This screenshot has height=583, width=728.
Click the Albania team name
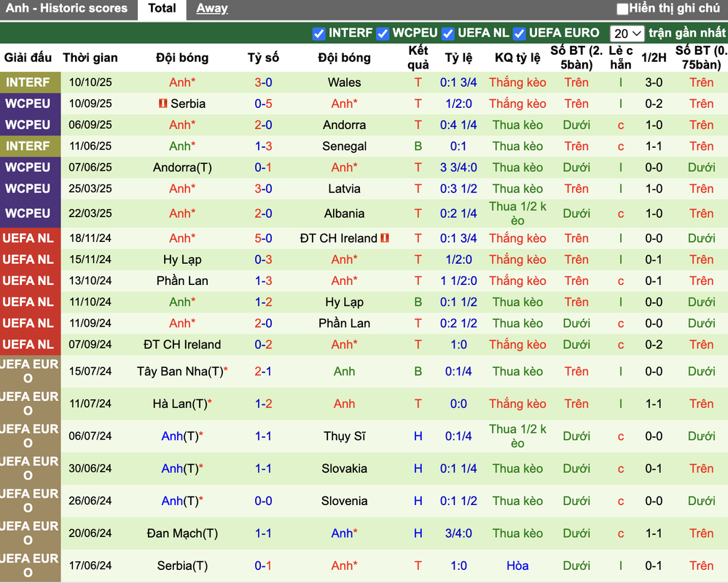pyautogui.click(x=344, y=214)
